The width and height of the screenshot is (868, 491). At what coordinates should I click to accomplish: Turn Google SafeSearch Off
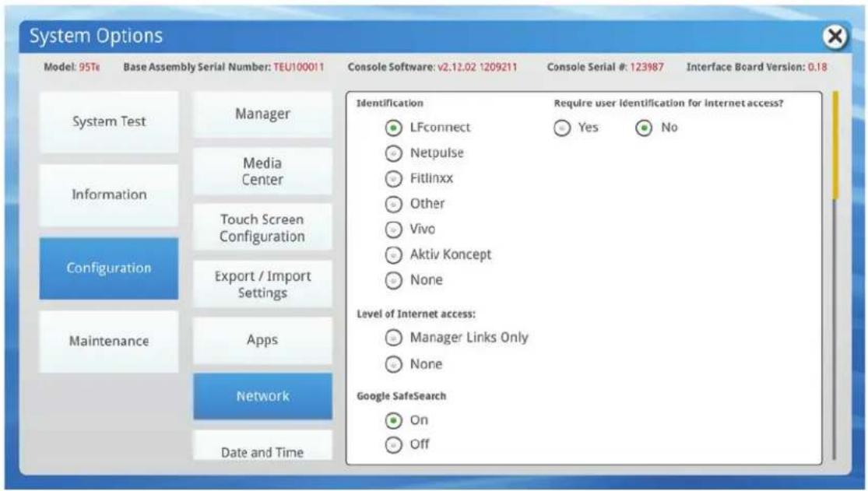tap(394, 444)
